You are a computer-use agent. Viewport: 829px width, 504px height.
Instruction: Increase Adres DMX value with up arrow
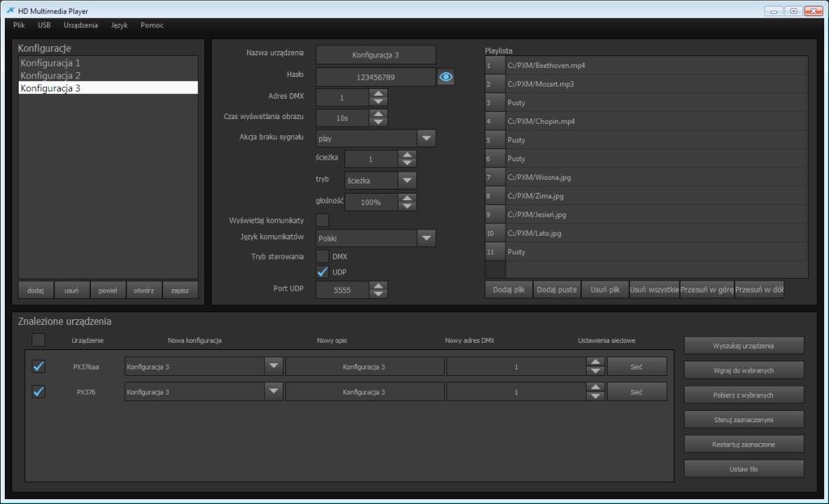pos(378,93)
